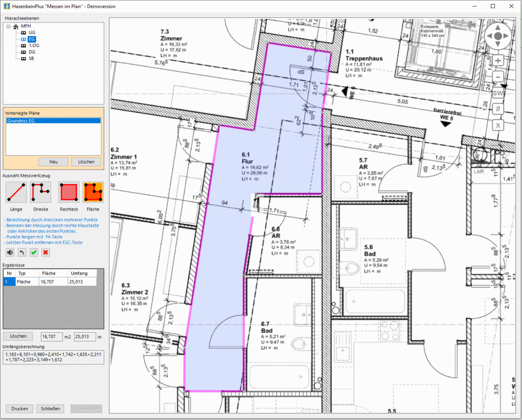Pan the plan down with navigation arrow

click(x=498, y=44)
